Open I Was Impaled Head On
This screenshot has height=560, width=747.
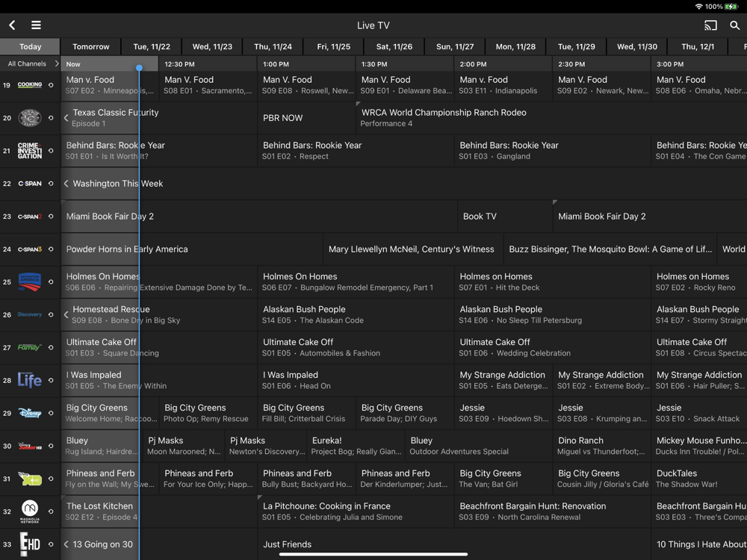[356, 380]
